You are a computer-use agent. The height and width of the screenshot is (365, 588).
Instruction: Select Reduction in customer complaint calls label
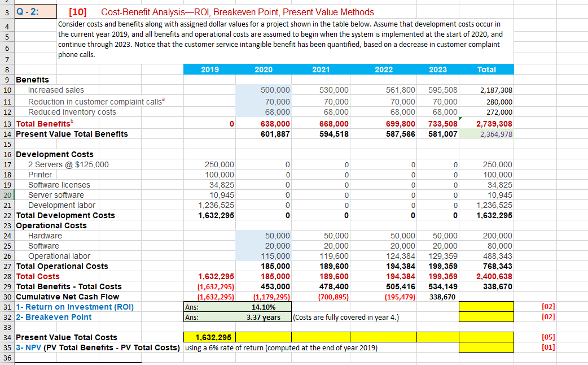tap(96, 102)
